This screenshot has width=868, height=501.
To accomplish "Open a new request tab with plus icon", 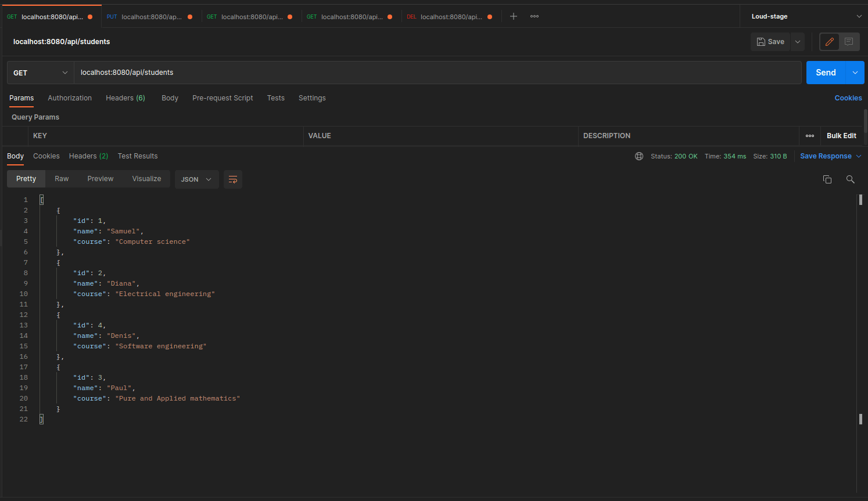I will point(514,16).
